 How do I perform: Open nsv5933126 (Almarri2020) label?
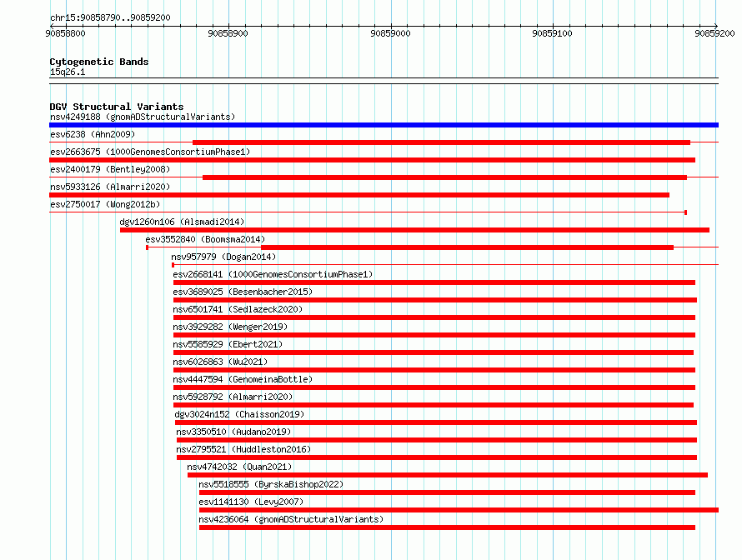(110, 187)
